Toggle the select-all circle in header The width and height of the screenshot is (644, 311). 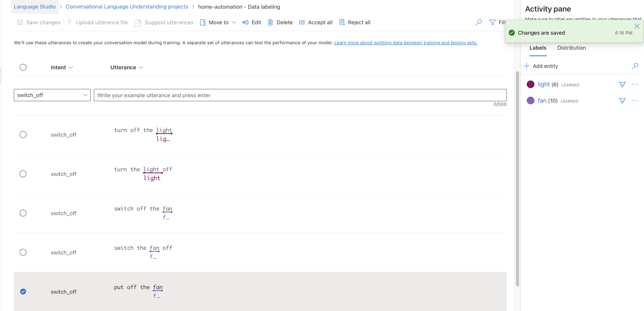(x=23, y=67)
